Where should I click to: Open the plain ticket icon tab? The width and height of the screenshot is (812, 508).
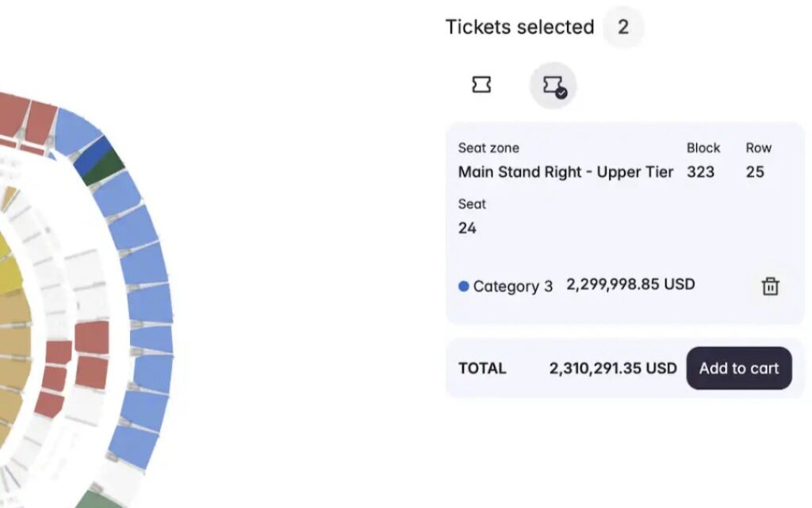tap(481, 84)
